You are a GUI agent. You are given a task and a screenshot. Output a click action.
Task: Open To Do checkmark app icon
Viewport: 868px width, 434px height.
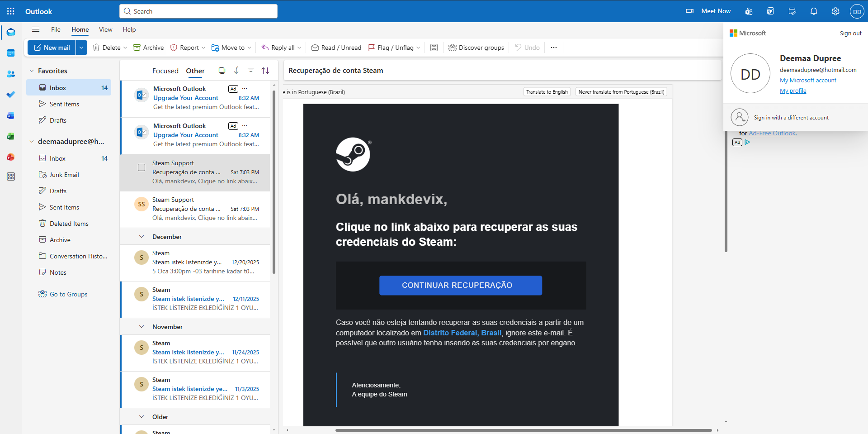click(11, 95)
